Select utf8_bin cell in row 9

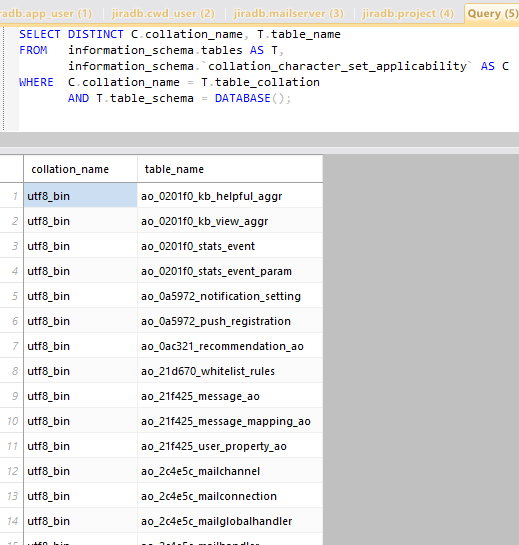click(80, 396)
